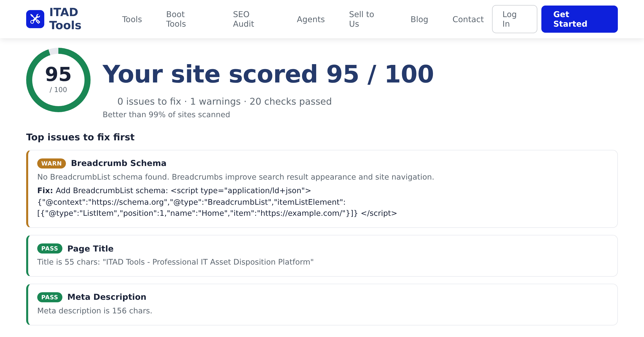Click 'Top issues to fix first' heading

(80, 137)
